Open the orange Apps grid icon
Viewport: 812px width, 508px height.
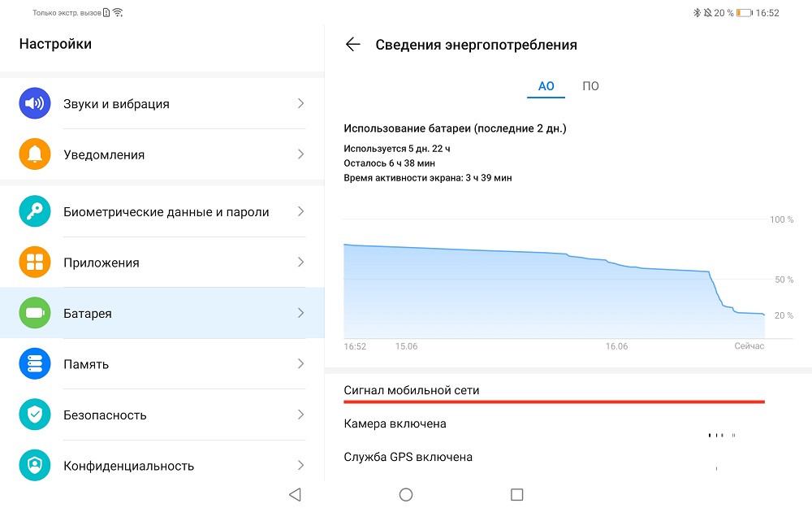[35, 262]
